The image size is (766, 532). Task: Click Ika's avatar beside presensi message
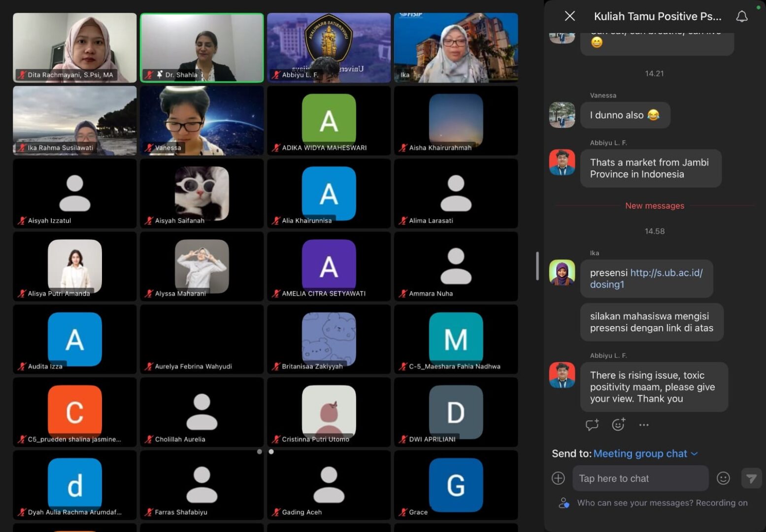(562, 272)
